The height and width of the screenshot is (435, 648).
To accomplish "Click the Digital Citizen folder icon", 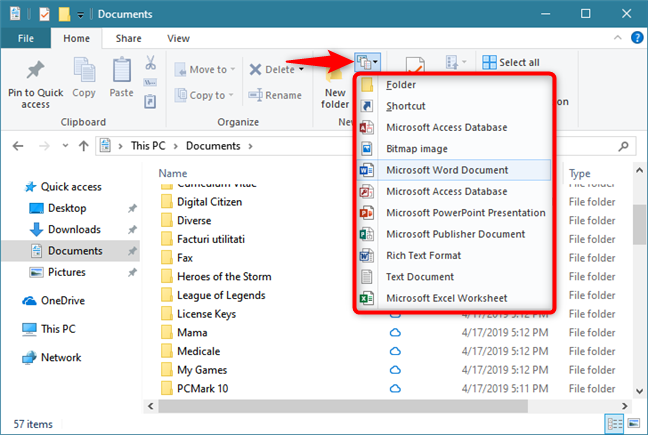I will [x=167, y=202].
